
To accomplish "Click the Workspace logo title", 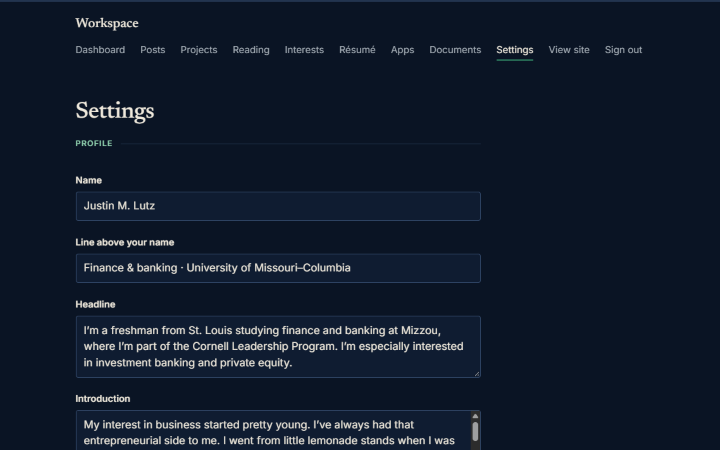I will tap(107, 23).
